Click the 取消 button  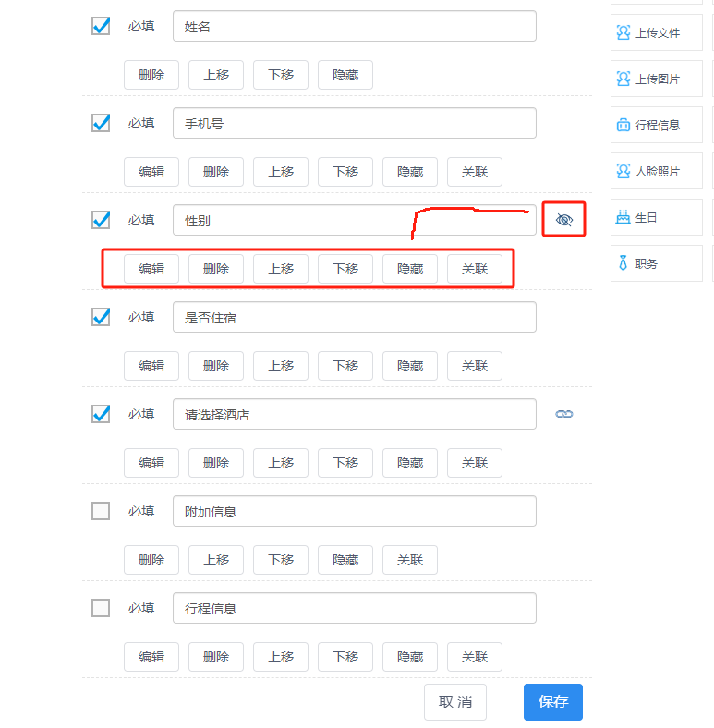(x=455, y=702)
